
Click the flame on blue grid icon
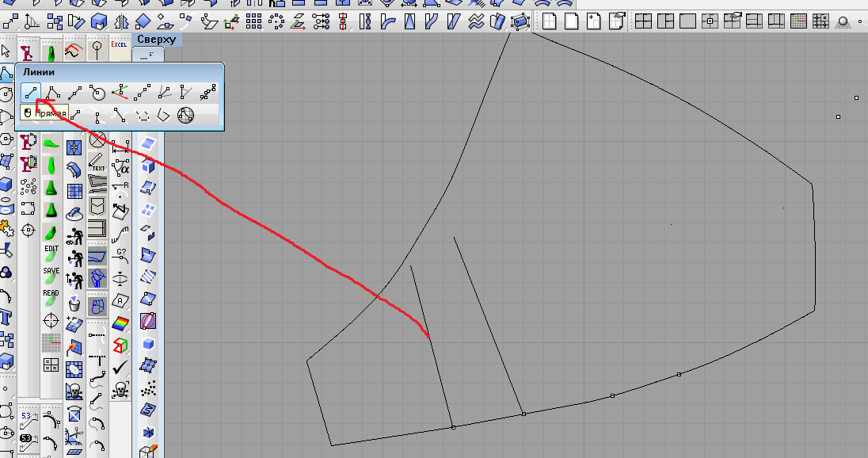(74, 347)
